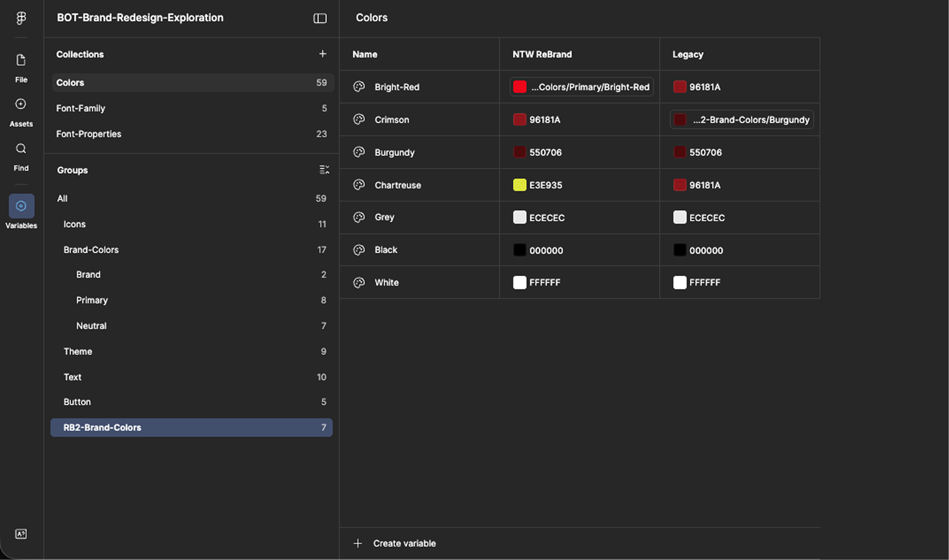Click the color palette icon beside Chartreuse

point(359,185)
